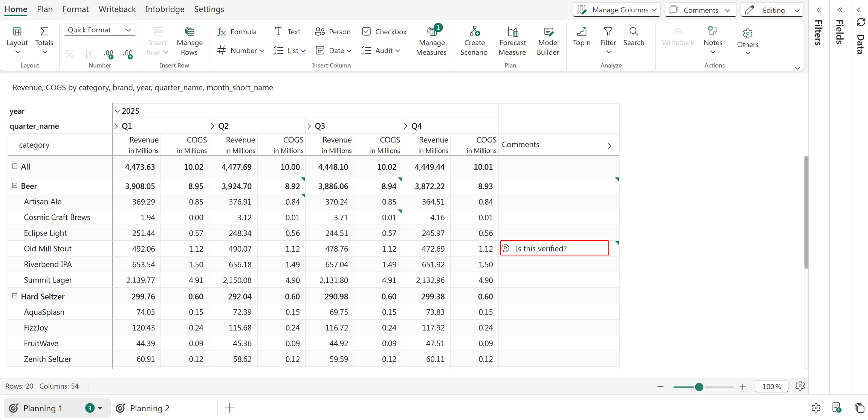868x420 pixels.
Task: Click the Person column button
Action: (333, 32)
